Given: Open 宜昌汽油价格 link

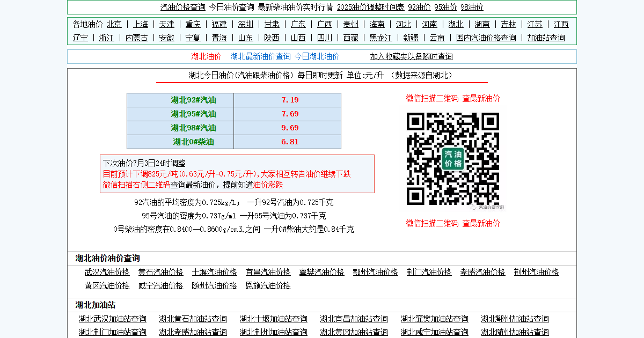Looking at the screenshot, I should point(268,272).
